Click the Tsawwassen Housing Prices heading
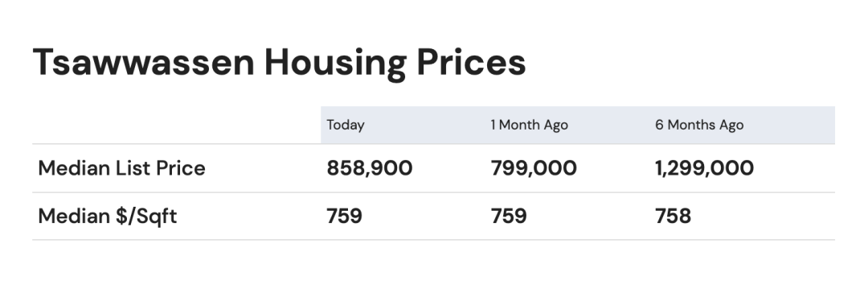Viewport: 868px width, 297px height. (x=279, y=62)
